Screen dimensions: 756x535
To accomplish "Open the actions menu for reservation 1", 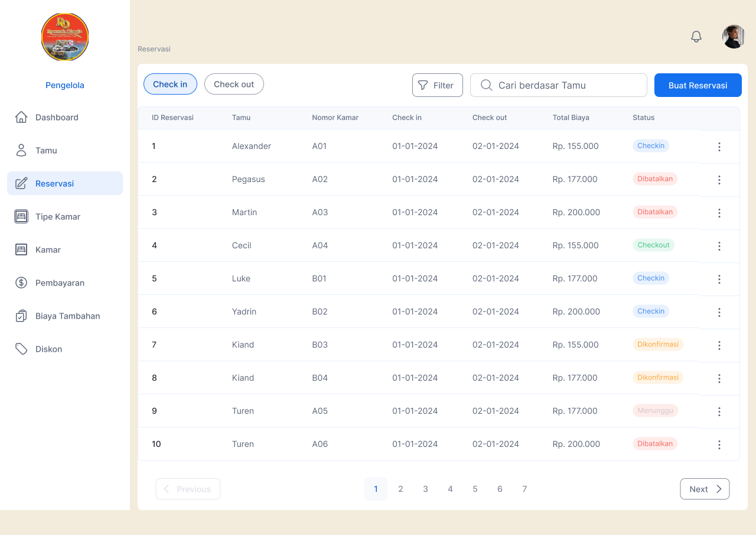I will (x=719, y=147).
